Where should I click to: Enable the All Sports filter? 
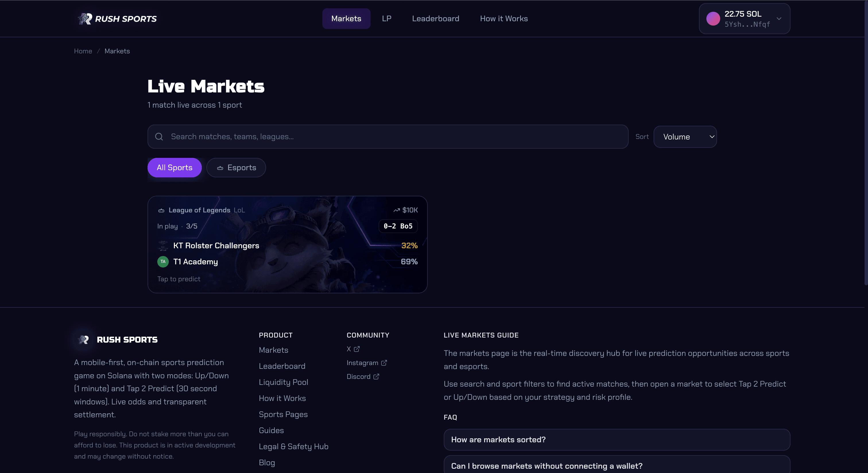click(x=174, y=167)
